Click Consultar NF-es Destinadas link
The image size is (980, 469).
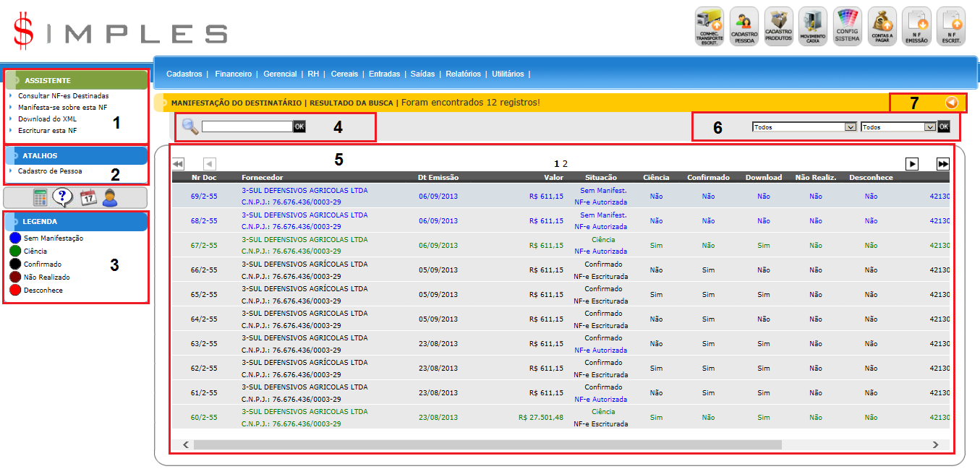pos(63,95)
